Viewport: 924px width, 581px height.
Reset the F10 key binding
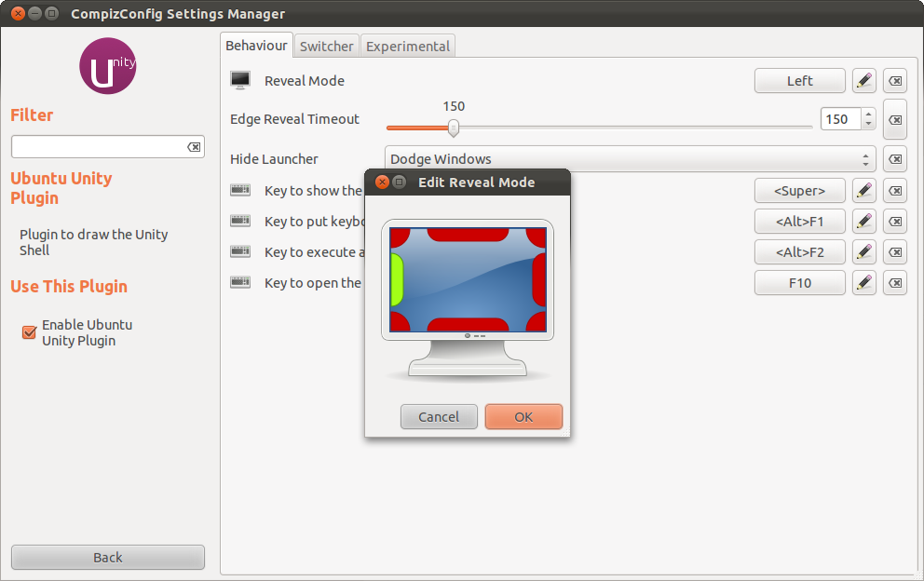pos(895,283)
